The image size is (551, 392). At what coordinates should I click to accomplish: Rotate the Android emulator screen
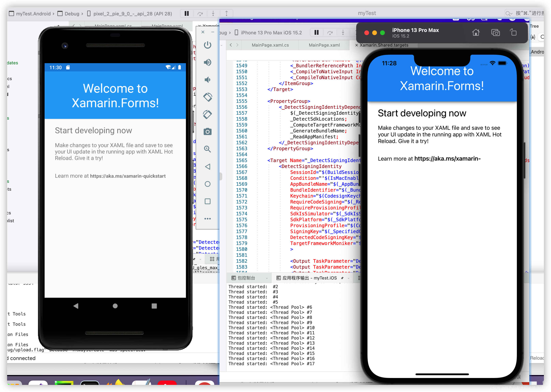pyautogui.click(x=207, y=97)
